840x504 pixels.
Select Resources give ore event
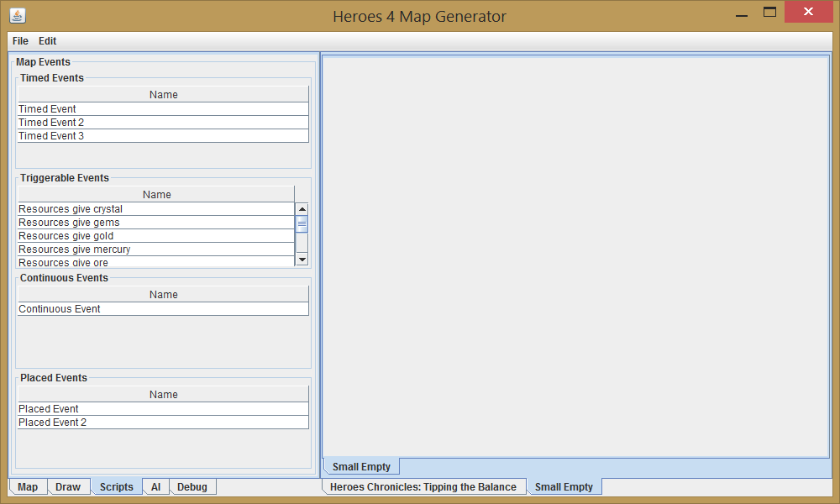[x=156, y=261]
